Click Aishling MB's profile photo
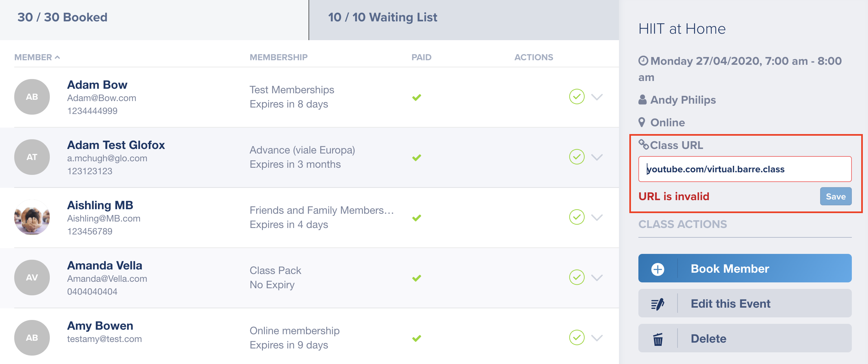868x364 pixels. [32, 217]
